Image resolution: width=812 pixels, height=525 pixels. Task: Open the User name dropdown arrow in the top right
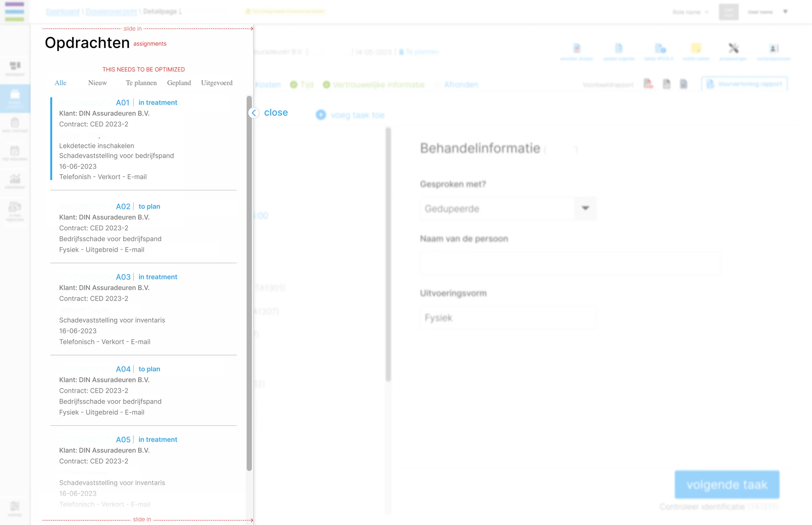785,12
